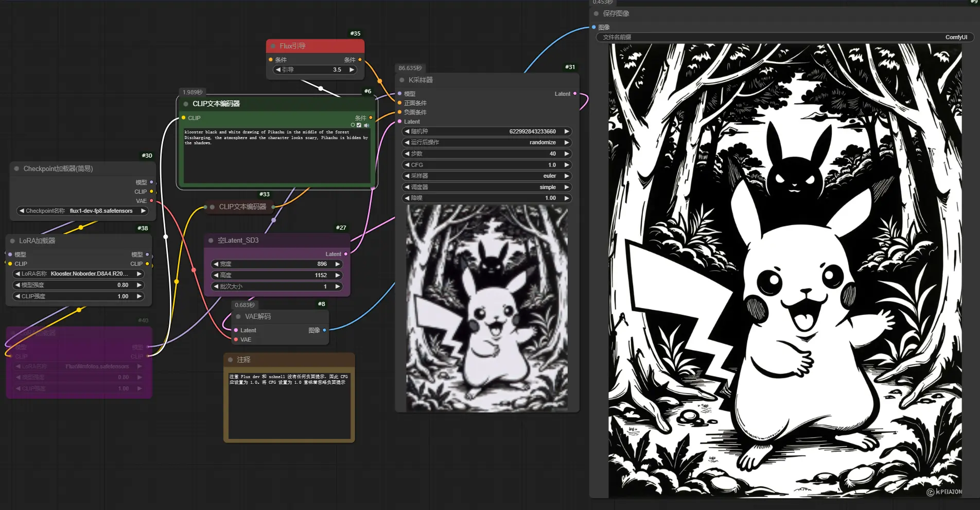Viewport: 980px width, 510px height.
Task: Click the 文件名前缀 ComfyUI field
Action: [785, 37]
